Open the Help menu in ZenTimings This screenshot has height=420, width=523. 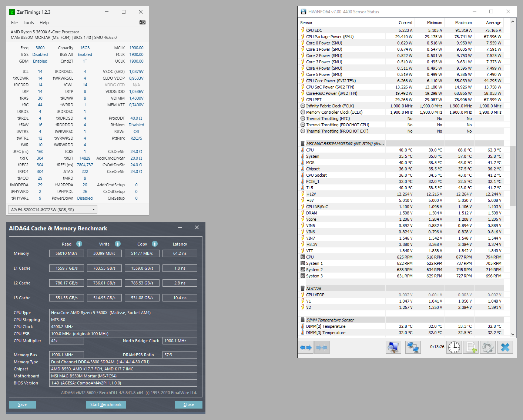coord(44,23)
